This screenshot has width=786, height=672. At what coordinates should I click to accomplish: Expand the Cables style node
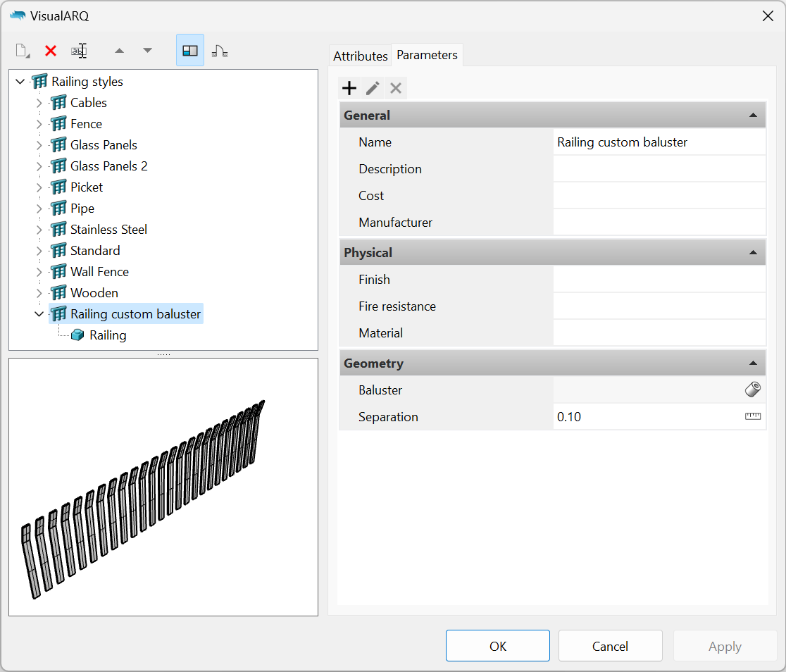[39, 103]
